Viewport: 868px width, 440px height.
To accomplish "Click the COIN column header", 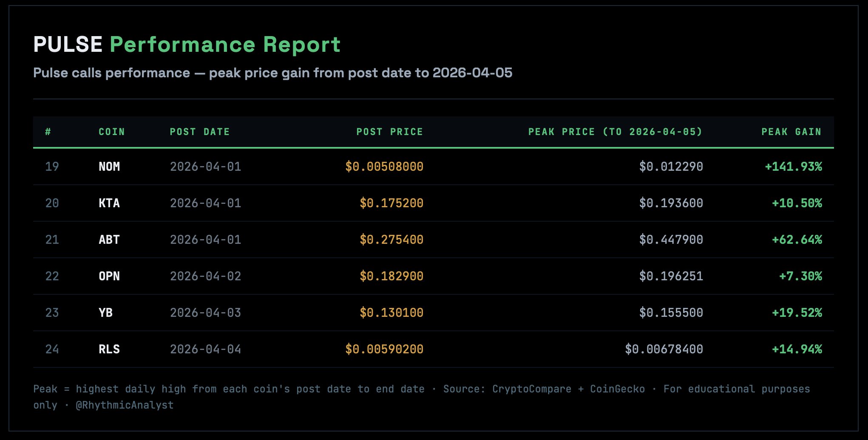I will click(111, 132).
